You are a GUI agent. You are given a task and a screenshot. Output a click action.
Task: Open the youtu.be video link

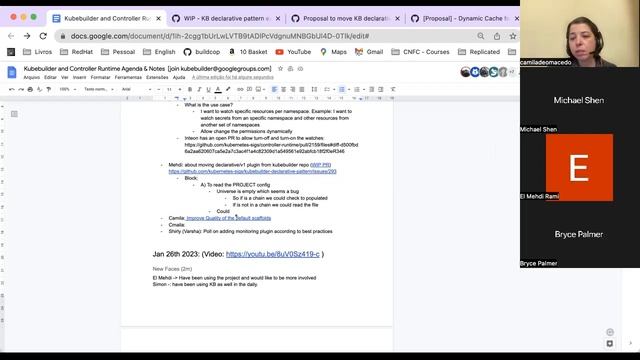point(273,254)
